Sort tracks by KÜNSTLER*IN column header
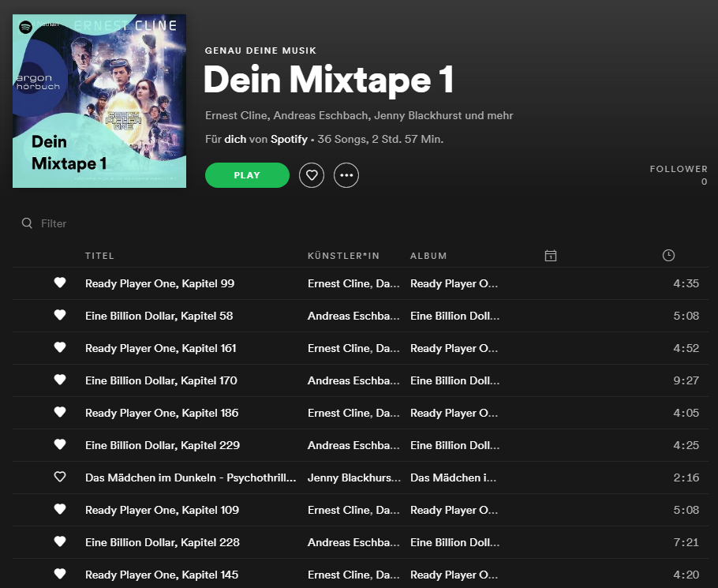 343,256
